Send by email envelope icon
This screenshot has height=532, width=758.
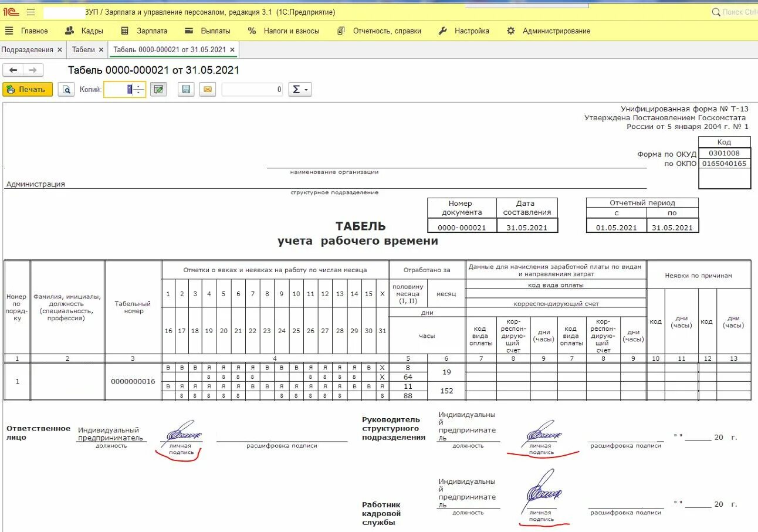(x=208, y=90)
